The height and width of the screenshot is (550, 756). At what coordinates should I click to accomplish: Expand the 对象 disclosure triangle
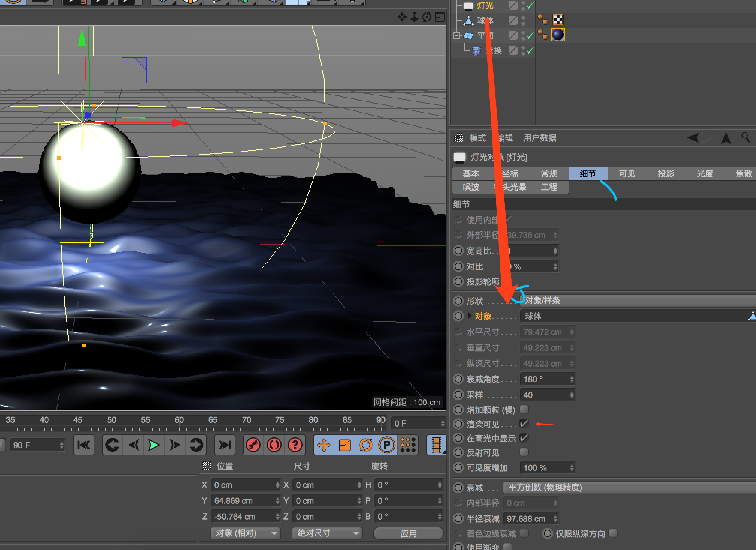coord(470,316)
